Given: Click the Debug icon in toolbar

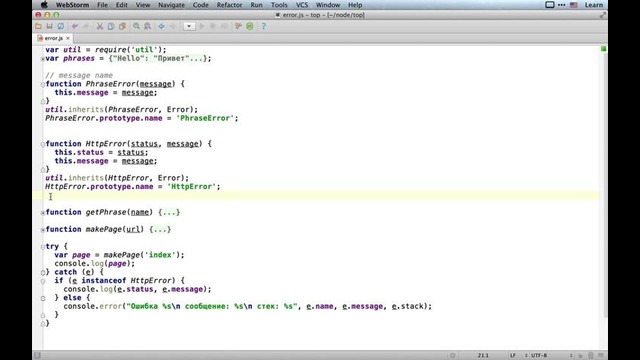Looking at the screenshot, I should pos(213,26).
